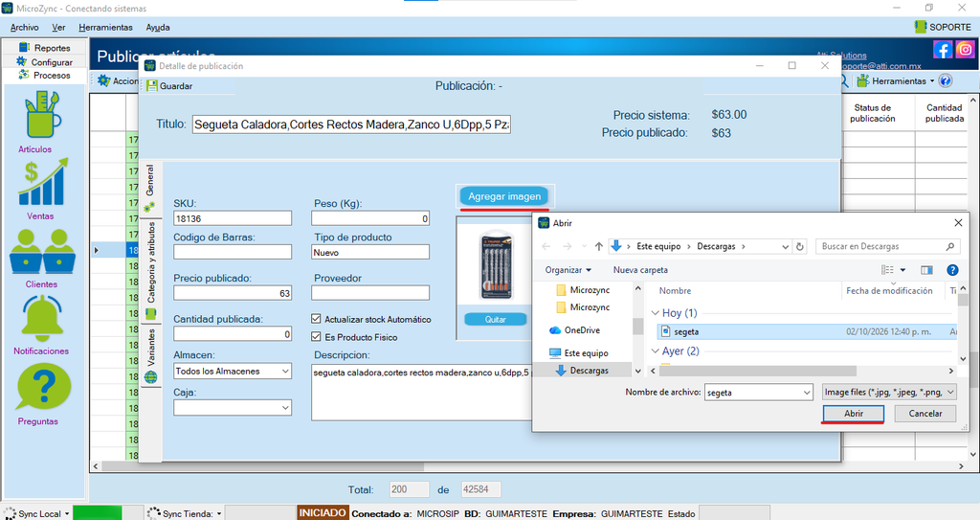Open the Instagram page icon

[x=965, y=49]
